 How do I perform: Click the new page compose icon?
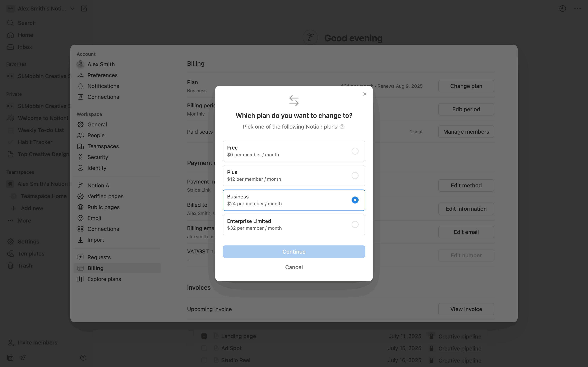(84, 9)
